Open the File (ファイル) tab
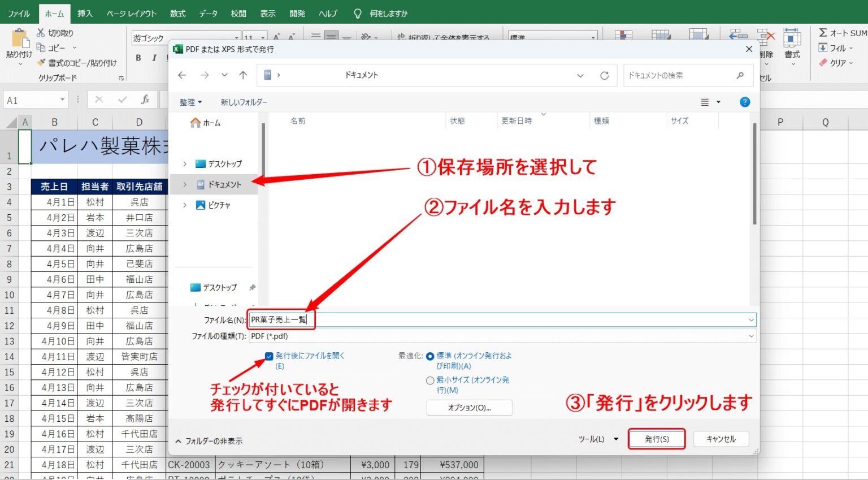The image size is (868, 480). pyautogui.click(x=19, y=14)
